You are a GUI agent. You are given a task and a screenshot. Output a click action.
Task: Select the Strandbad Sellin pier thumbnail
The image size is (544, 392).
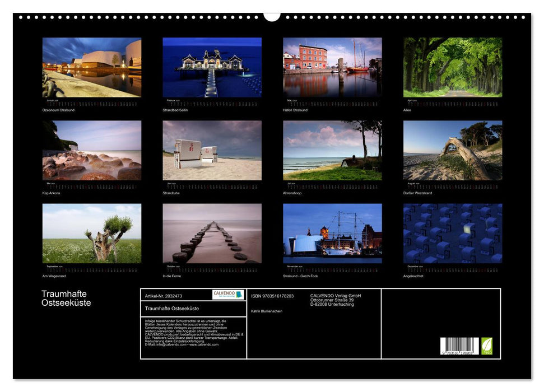[212, 67]
